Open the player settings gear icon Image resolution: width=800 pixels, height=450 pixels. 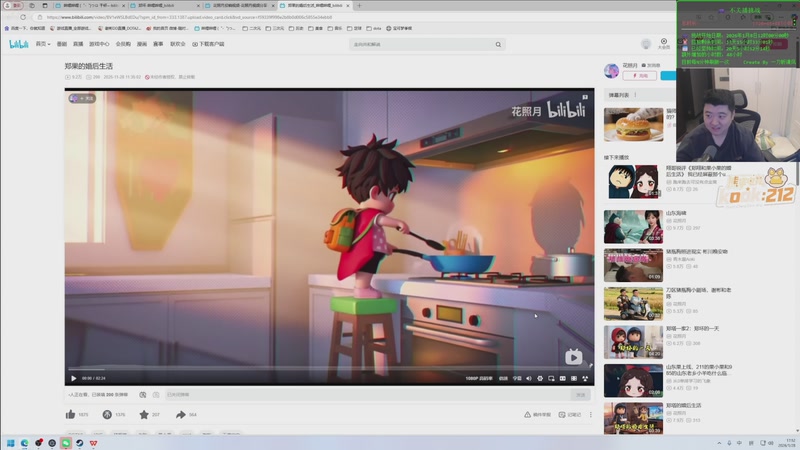pyautogui.click(x=540, y=379)
